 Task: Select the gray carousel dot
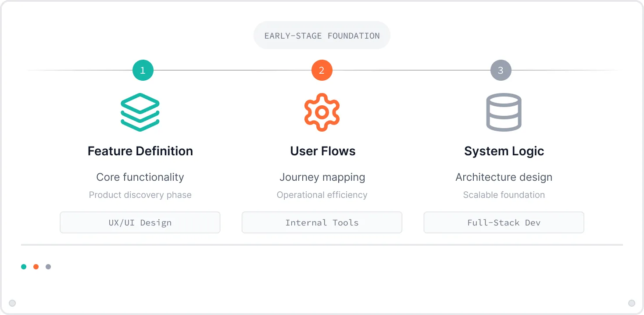[x=48, y=266]
